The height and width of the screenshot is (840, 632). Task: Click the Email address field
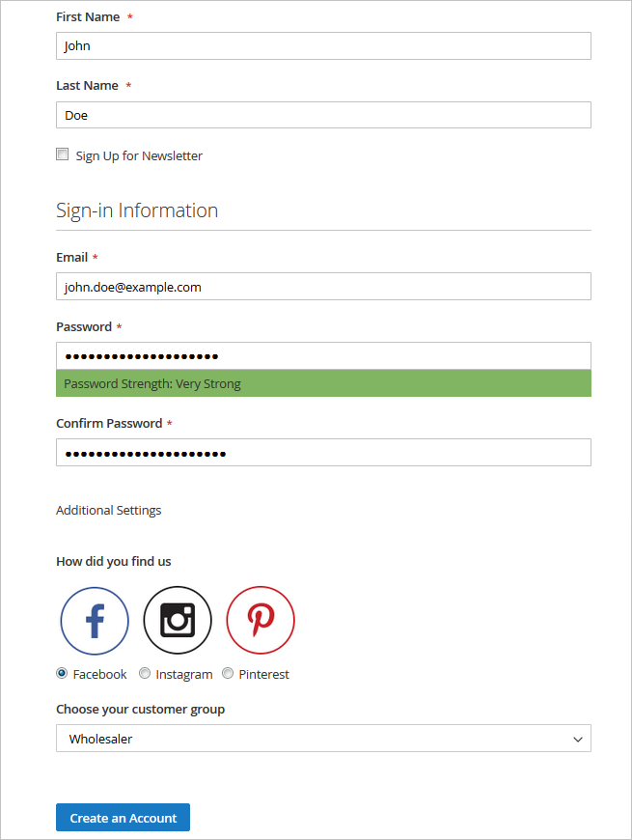tap(323, 287)
